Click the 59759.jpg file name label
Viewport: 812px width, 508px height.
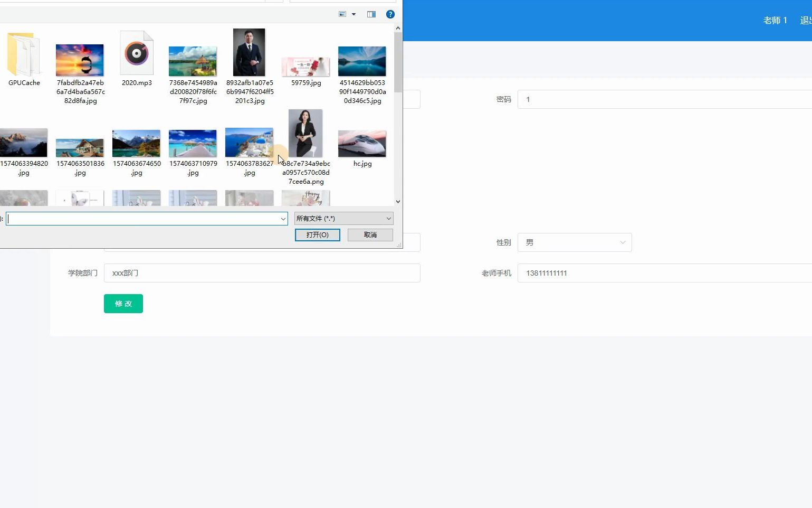click(x=306, y=83)
